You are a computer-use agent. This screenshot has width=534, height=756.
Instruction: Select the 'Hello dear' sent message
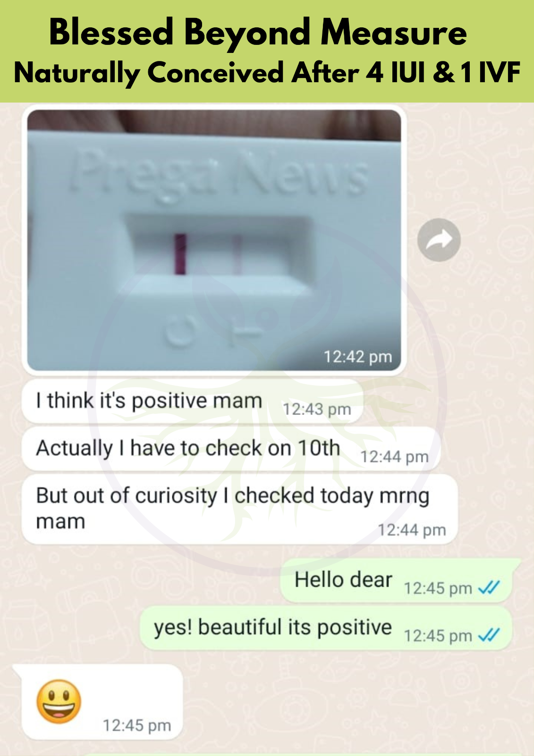click(x=397, y=581)
